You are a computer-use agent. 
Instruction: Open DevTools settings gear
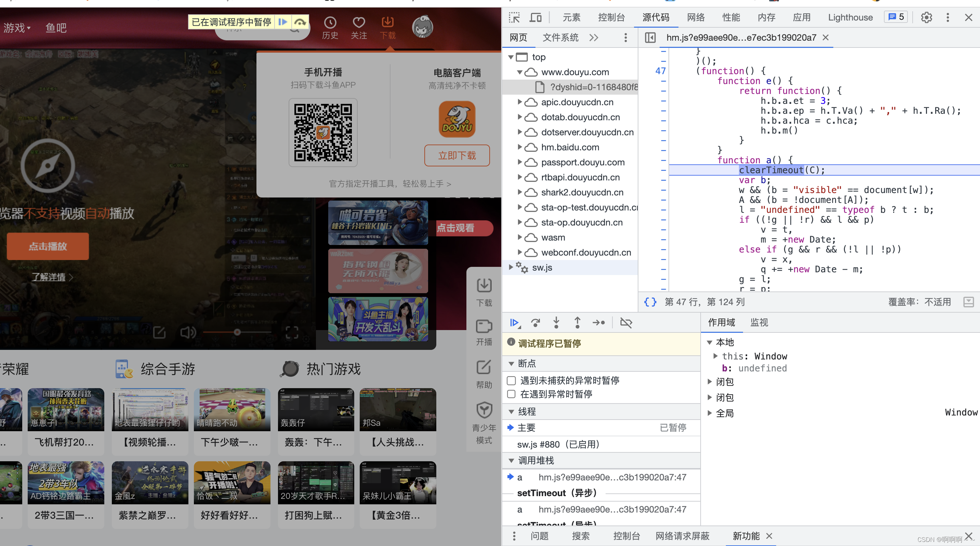pos(926,17)
